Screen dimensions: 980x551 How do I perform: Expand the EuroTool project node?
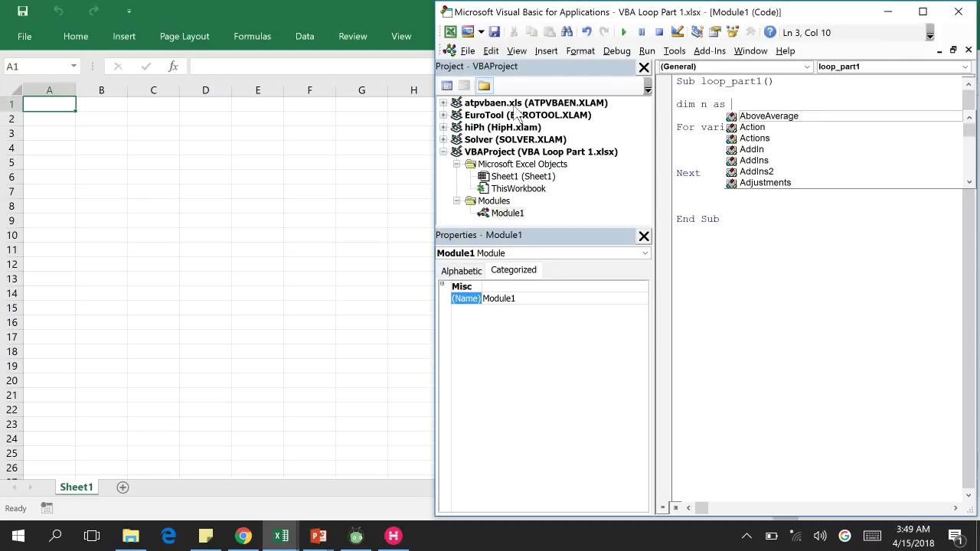tap(443, 115)
